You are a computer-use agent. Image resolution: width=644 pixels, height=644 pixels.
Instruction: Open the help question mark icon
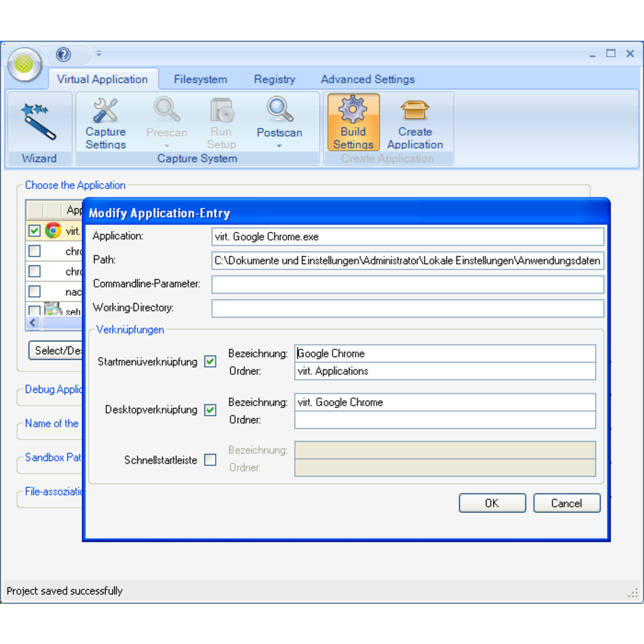63,54
